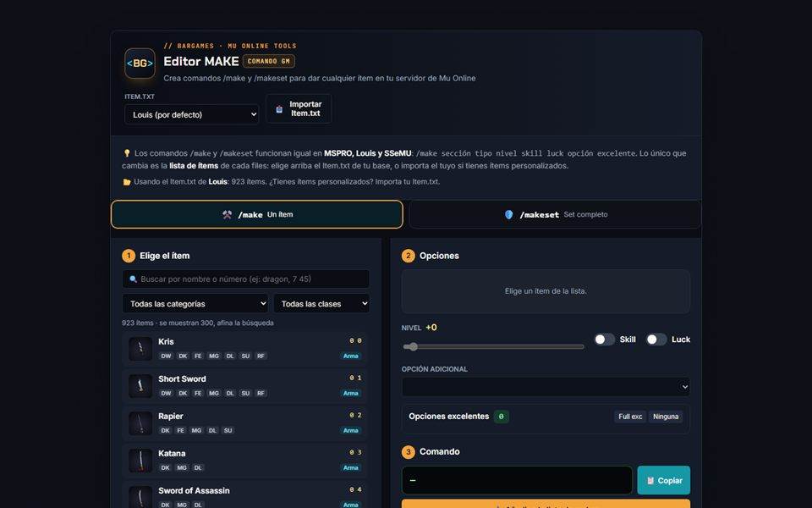Screen dimensions: 812x508
Task: Select the Full exc button
Action: [630, 417]
